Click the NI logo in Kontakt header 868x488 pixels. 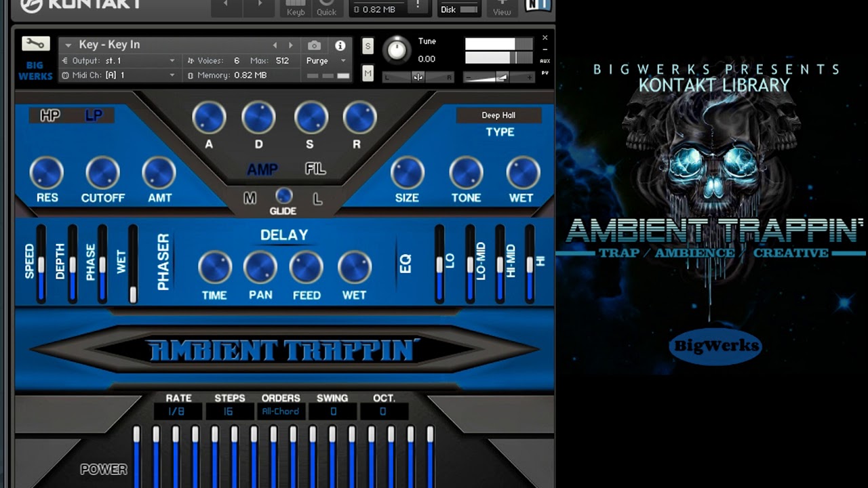pyautogui.click(x=537, y=6)
